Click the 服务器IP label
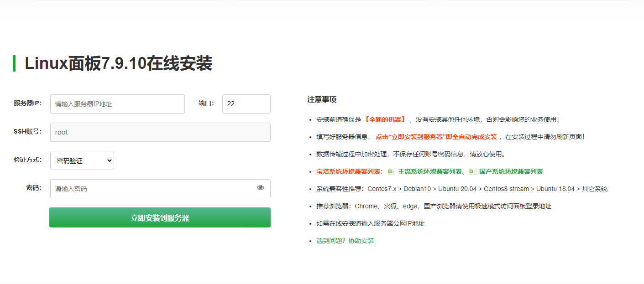Viewport: 644px width, 284px height. point(28,103)
